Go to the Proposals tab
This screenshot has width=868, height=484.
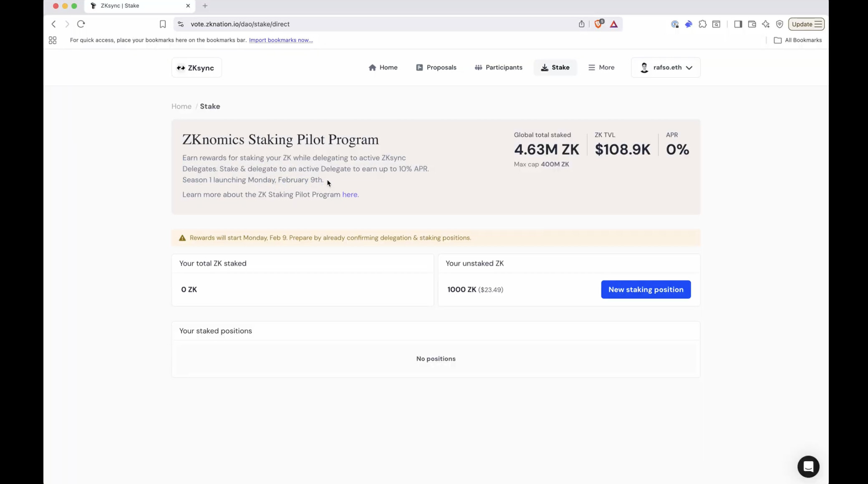coord(436,68)
